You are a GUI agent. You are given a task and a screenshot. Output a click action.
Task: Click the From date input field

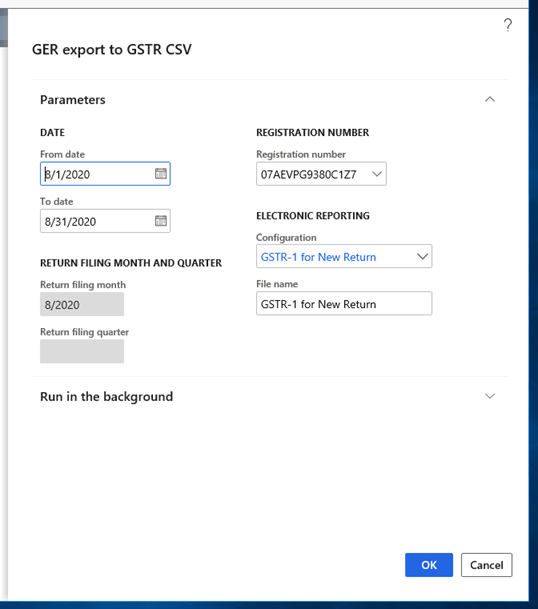[x=105, y=174]
